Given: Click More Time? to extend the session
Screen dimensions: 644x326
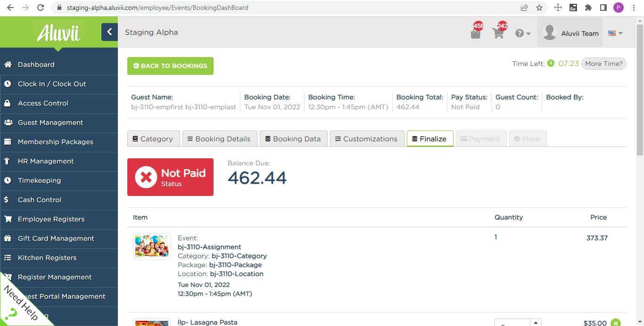Looking at the screenshot, I should coord(604,63).
